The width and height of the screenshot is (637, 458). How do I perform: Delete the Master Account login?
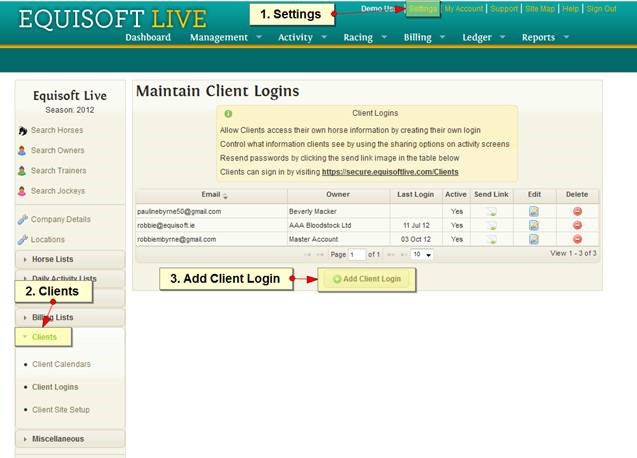[577, 239]
